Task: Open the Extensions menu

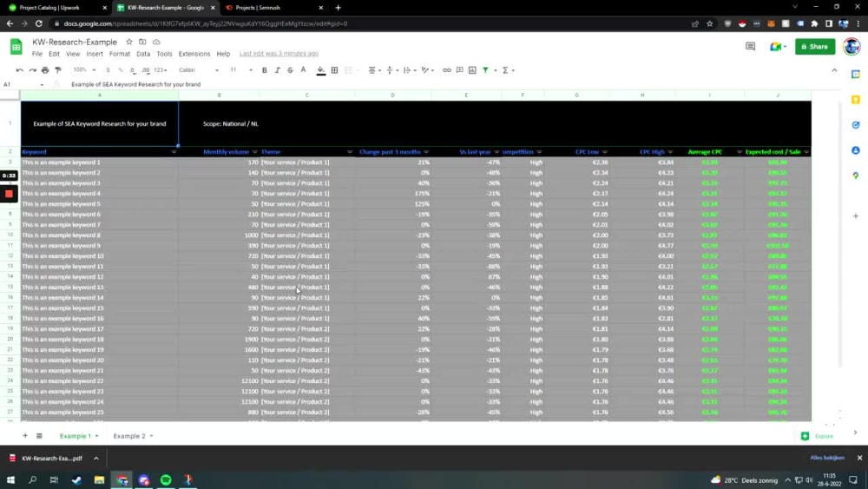Action: [x=194, y=54]
